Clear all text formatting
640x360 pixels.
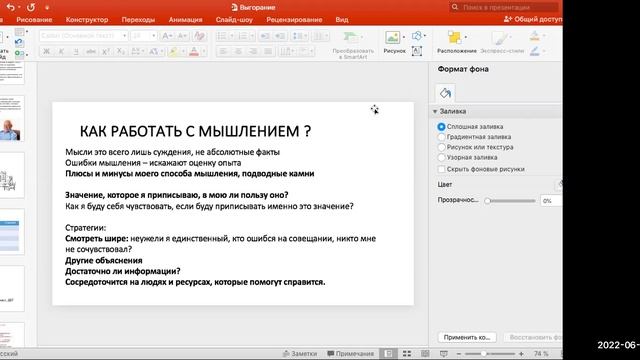coord(199,36)
